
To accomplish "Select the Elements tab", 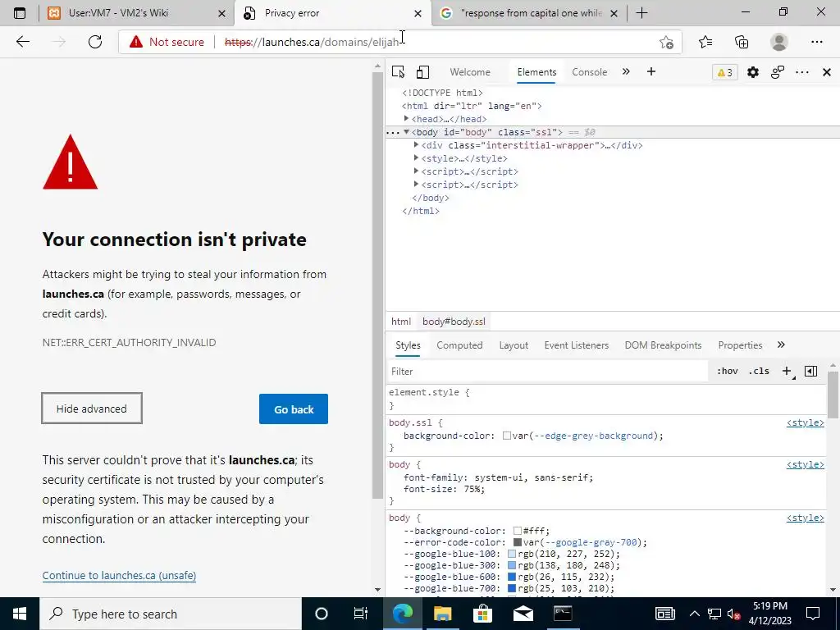I will coord(536,72).
